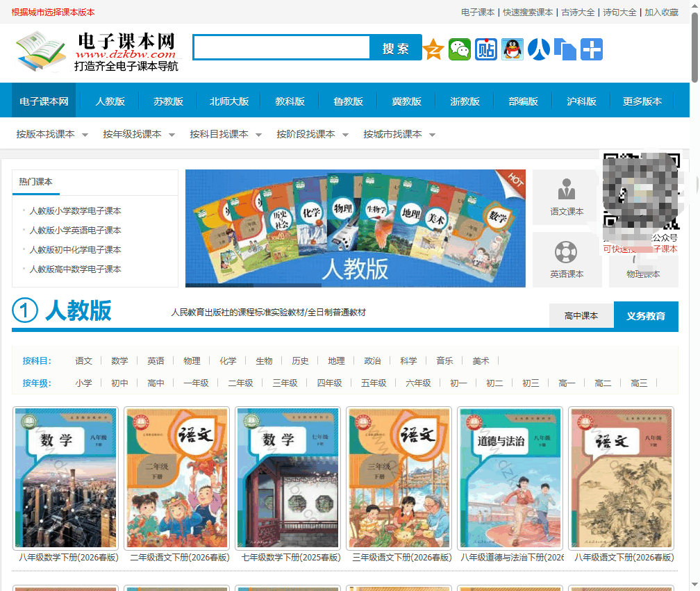Open 语文课本 via the person icon

point(565,198)
